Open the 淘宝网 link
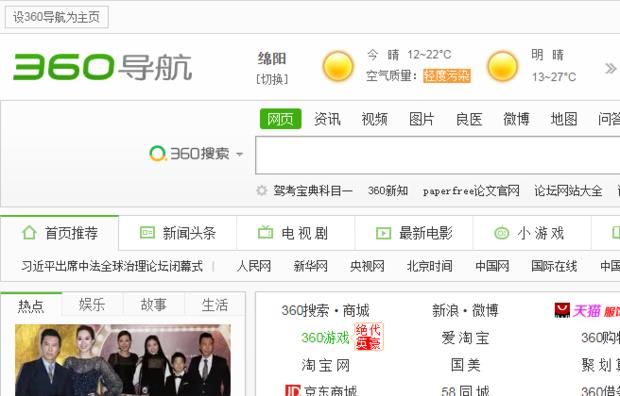Viewport: 620px width, 396px height. point(325,365)
